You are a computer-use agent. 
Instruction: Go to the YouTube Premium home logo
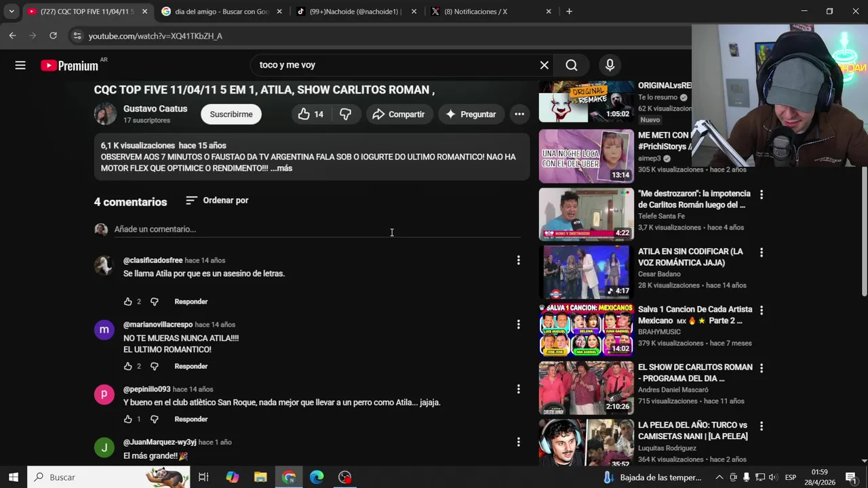click(69, 66)
